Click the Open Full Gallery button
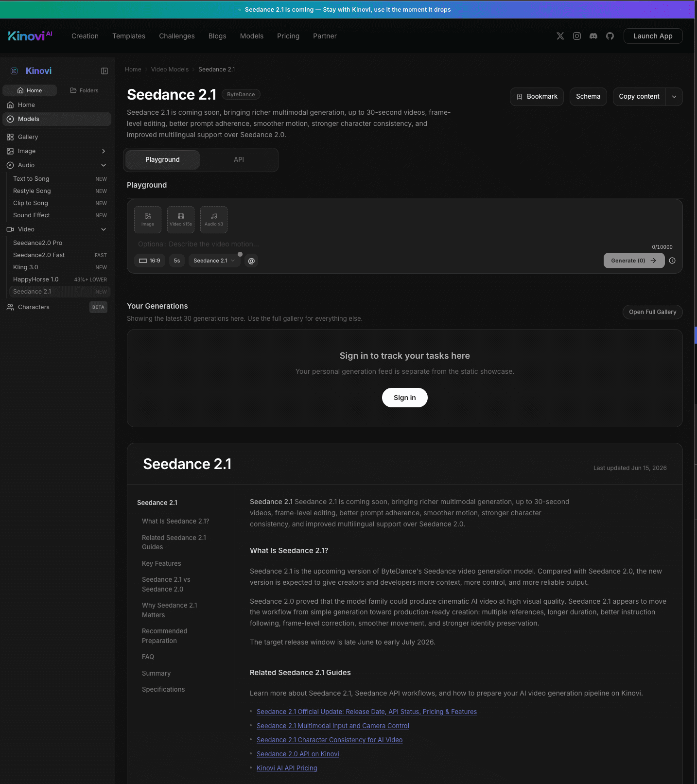697x784 pixels. pos(652,312)
